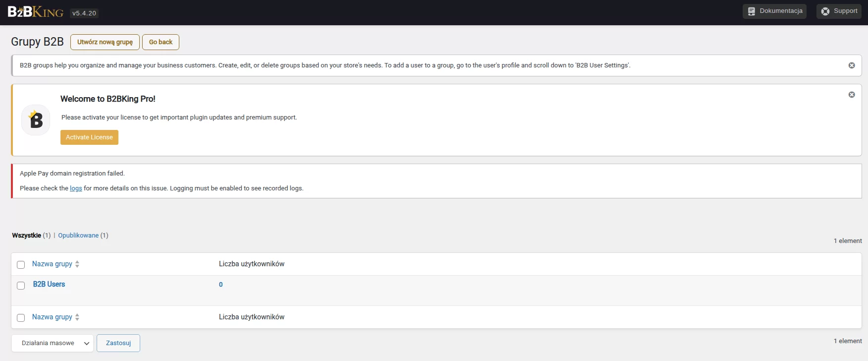Click Zastosuj to apply bulk action
This screenshot has width=868, height=361.
point(118,343)
